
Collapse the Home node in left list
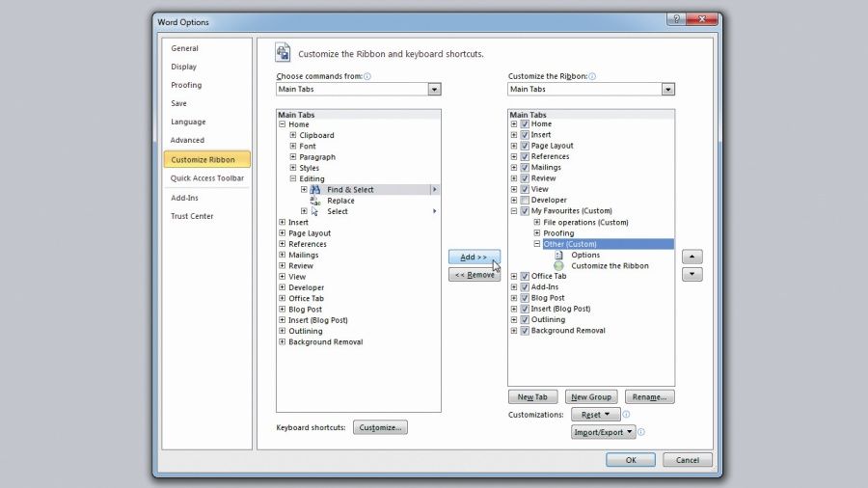283,124
